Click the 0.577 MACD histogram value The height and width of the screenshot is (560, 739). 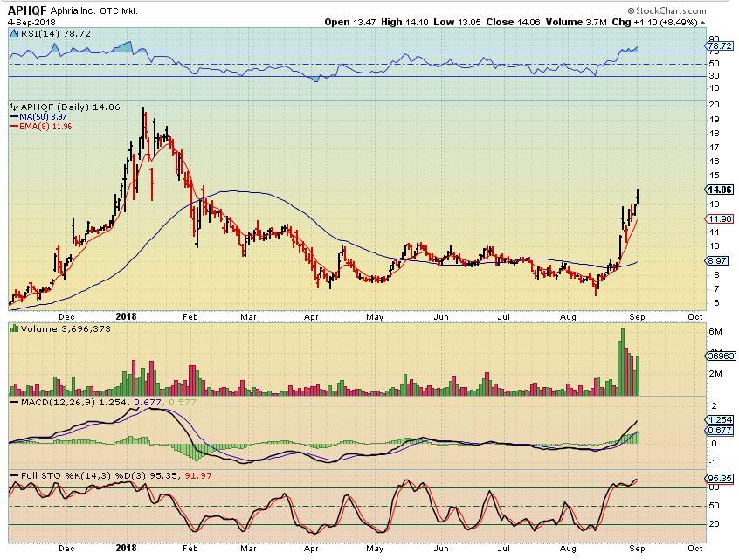pos(182,402)
